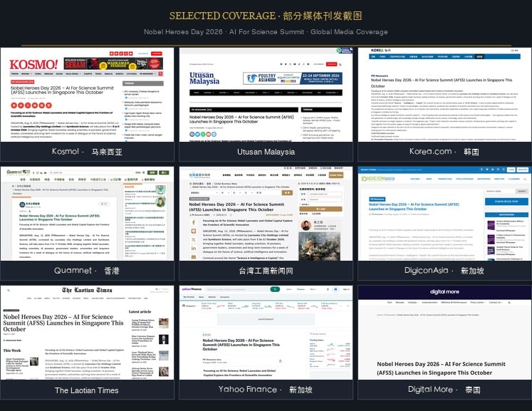The height and width of the screenshot is (411, 532).
Task: Open the DigiconAsia blue article headline
Action: point(414,207)
